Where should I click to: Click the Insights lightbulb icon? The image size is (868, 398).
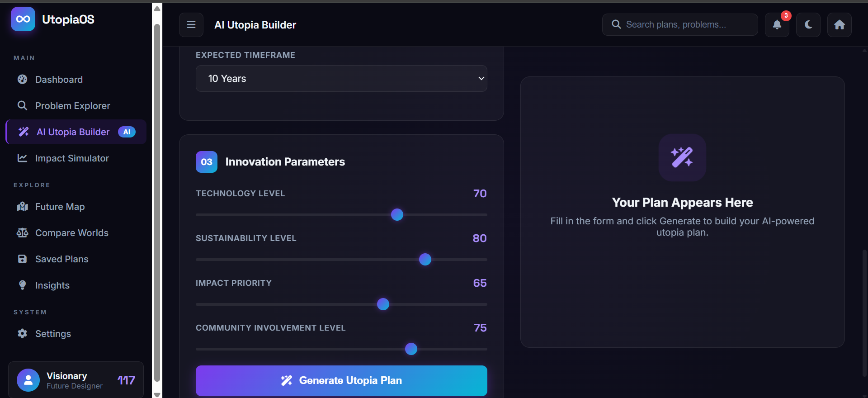tap(22, 285)
